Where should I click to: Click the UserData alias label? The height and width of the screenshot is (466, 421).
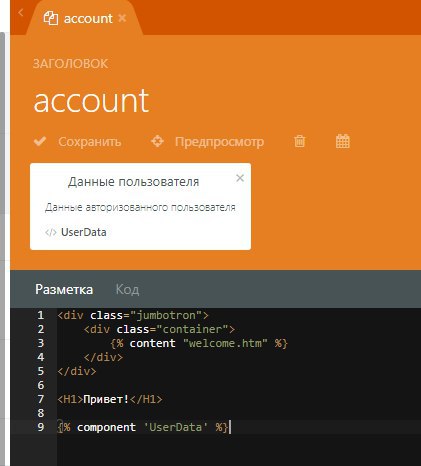coord(84,232)
